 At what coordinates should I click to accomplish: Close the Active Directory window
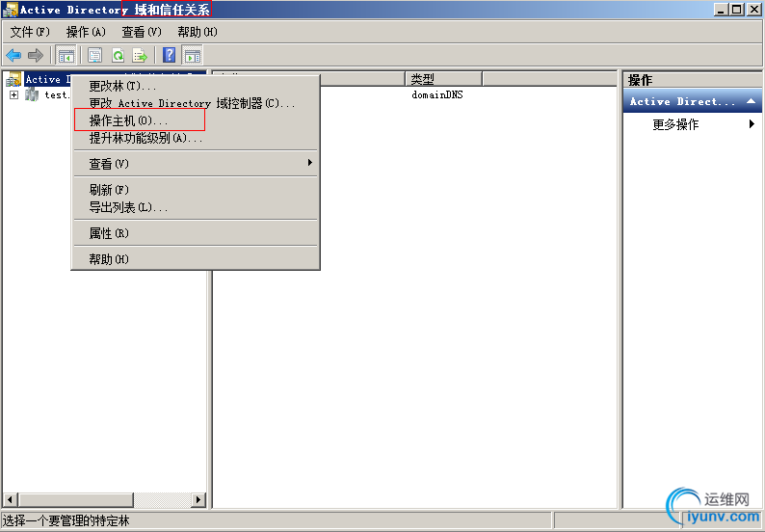point(753,10)
